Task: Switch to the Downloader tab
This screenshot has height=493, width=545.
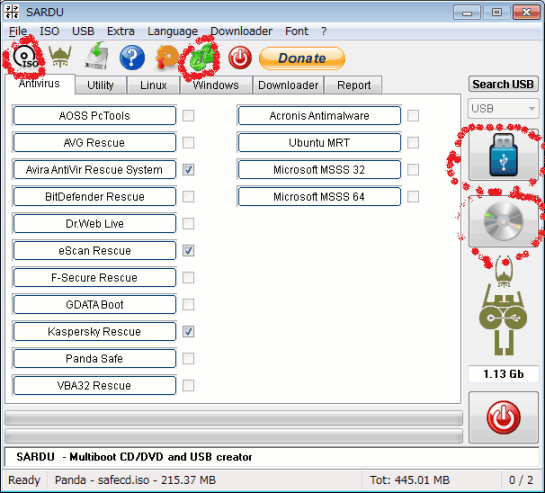Action: [288, 85]
